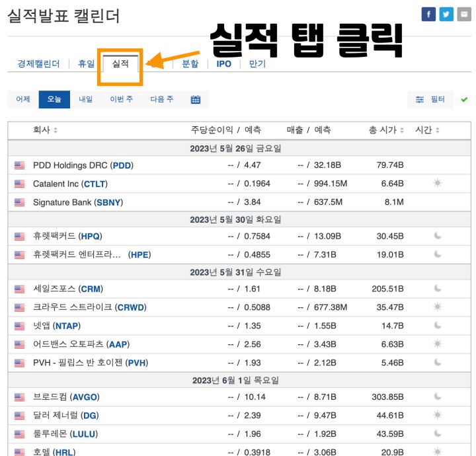Click the 2023년 6월 1일 목요일 date header
476x456 pixels.
pyautogui.click(x=235, y=380)
